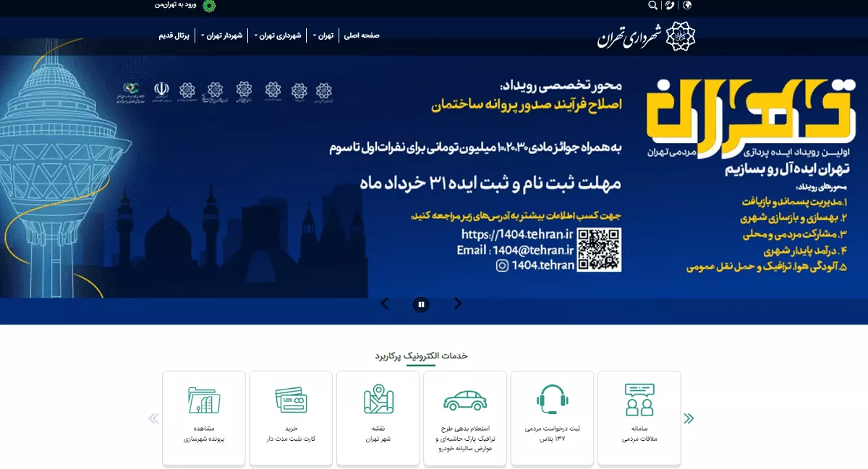Viewport: 868px width, 469px height.
Task: Open the search magnifier icon
Action: [653, 6]
